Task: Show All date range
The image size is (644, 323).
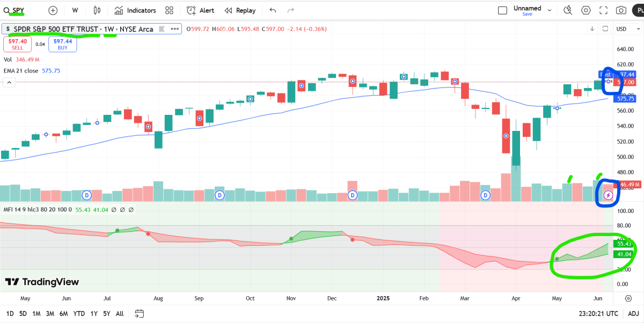Action: pyautogui.click(x=120, y=313)
